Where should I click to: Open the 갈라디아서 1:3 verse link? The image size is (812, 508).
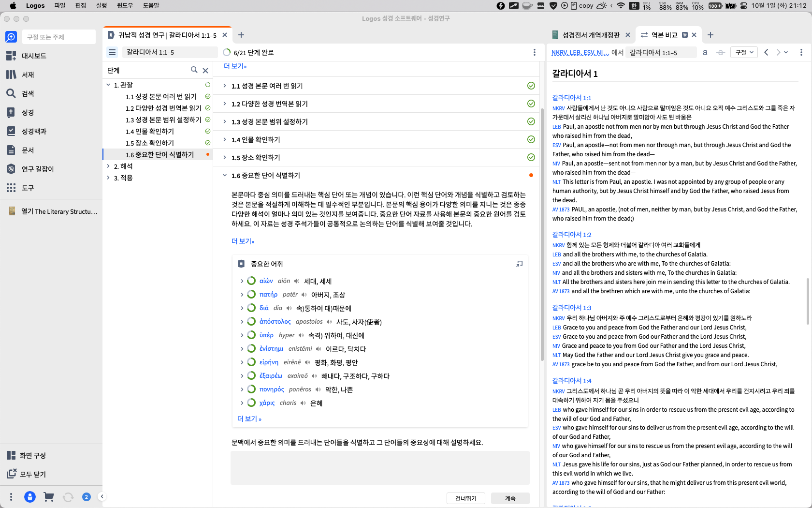[572, 308]
